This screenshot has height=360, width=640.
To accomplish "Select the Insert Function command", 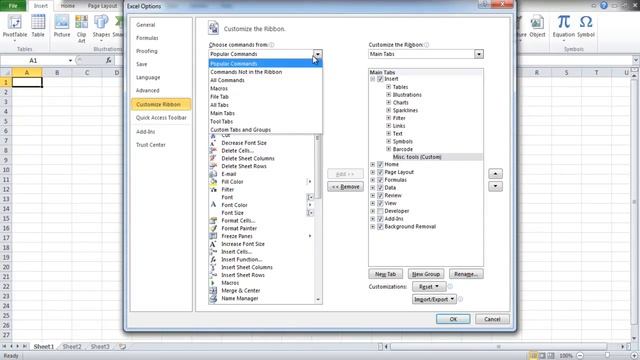I will [x=242, y=259].
